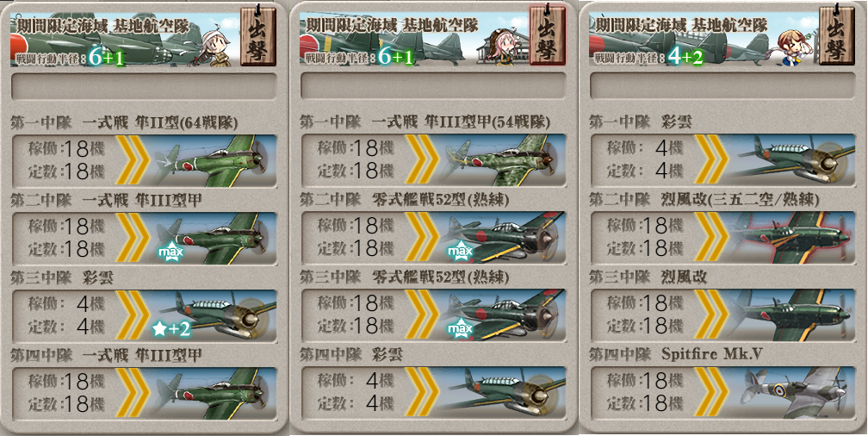The width and height of the screenshot is (868, 436).
Task: Click yellow chevrons of first base first squadron
Action: (x=133, y=160)
